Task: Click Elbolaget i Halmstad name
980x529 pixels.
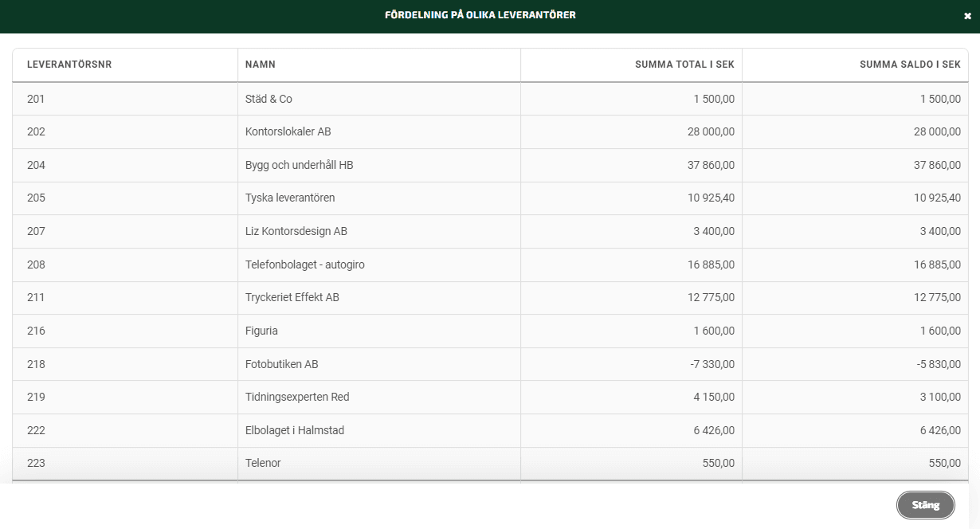Action: (295, 430)
